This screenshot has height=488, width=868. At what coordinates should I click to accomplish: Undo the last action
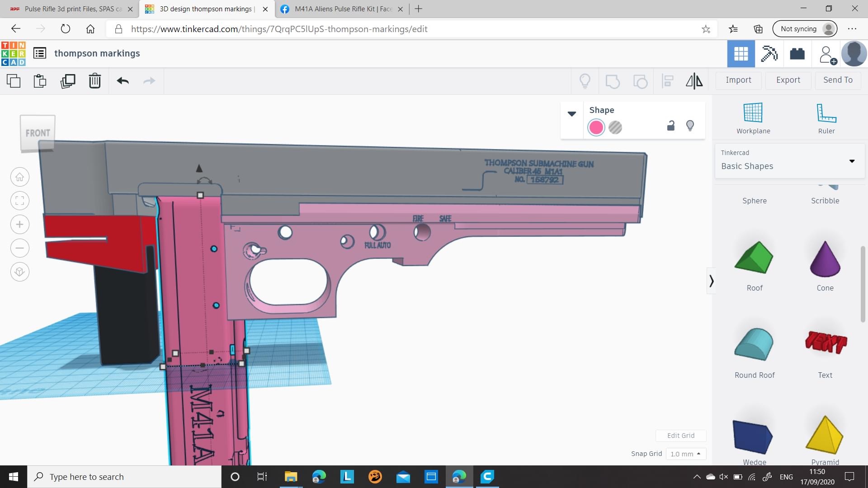click(123, 81)
